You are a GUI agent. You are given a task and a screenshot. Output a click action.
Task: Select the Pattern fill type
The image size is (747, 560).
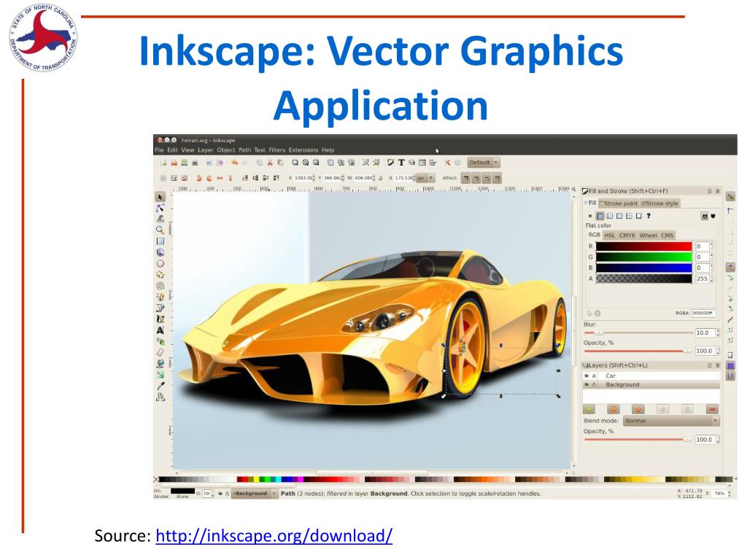pos(629,216)
